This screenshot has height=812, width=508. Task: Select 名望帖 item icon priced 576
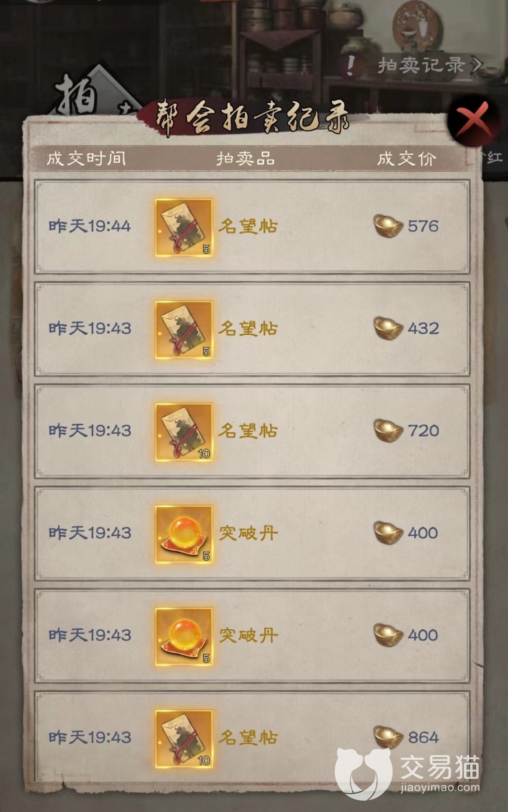click(x=184, y=228)
